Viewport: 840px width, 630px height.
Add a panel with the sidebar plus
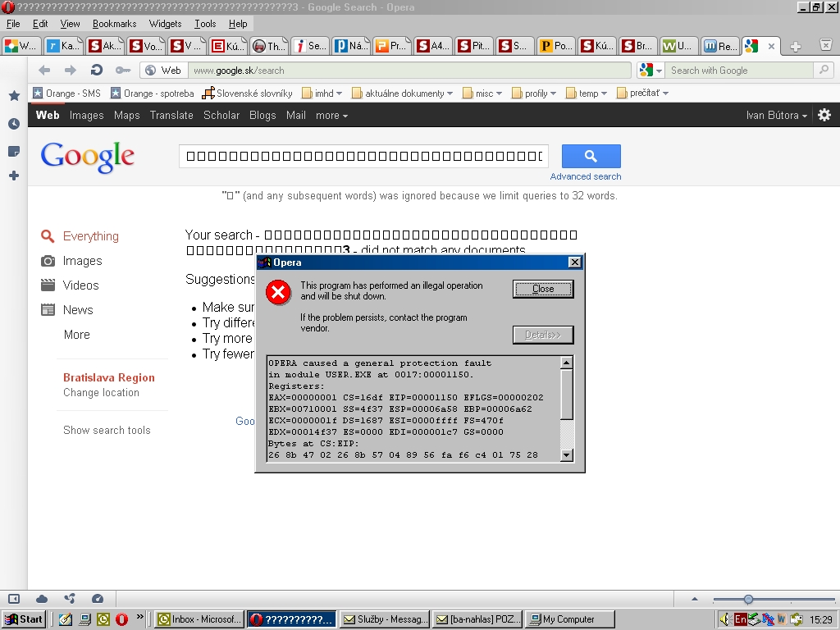15,176
